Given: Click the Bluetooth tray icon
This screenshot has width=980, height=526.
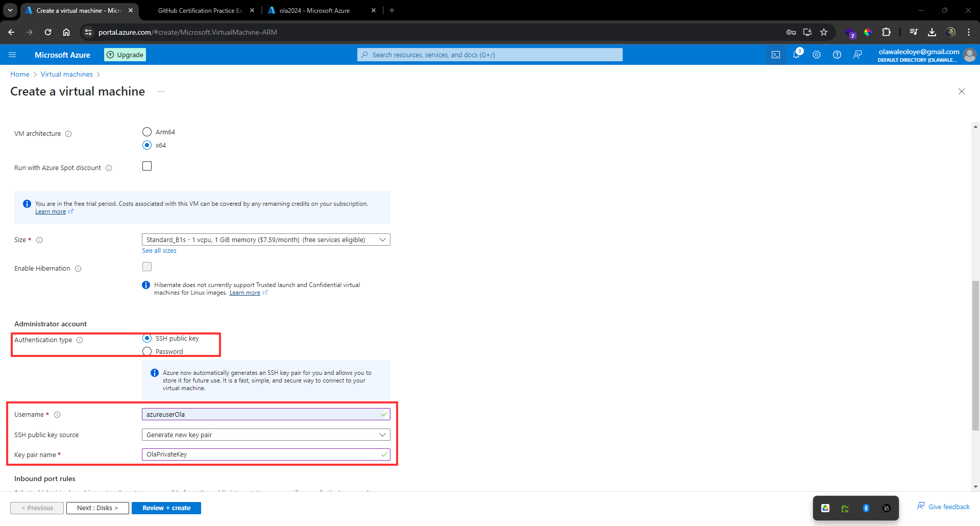Looking at the screenshot, I should [866, 508].
